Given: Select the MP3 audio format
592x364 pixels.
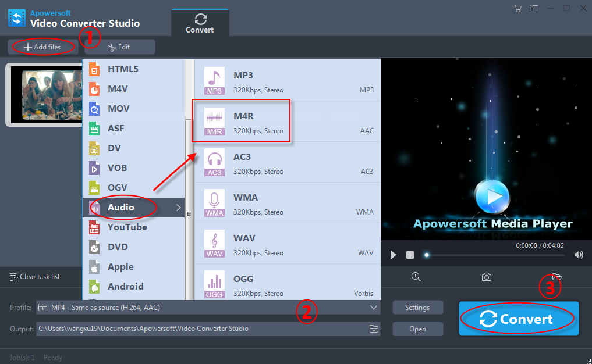Looking at the screenshot, I should click(288, 81).
